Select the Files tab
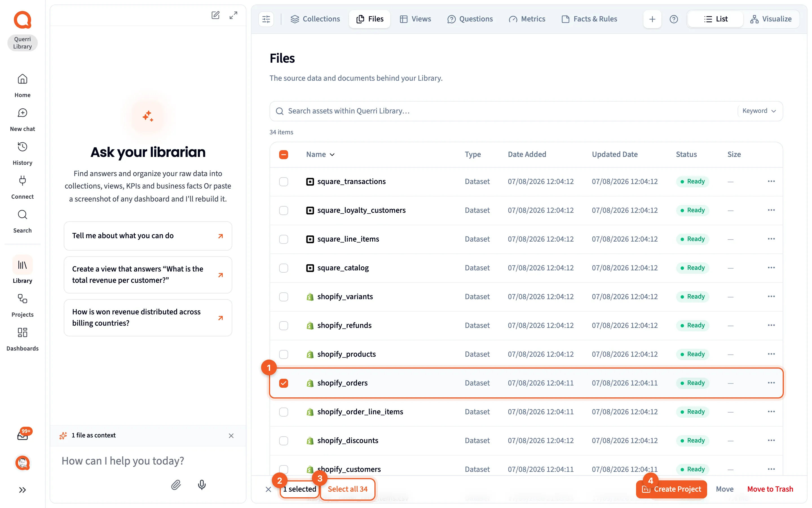 point(370,19)
